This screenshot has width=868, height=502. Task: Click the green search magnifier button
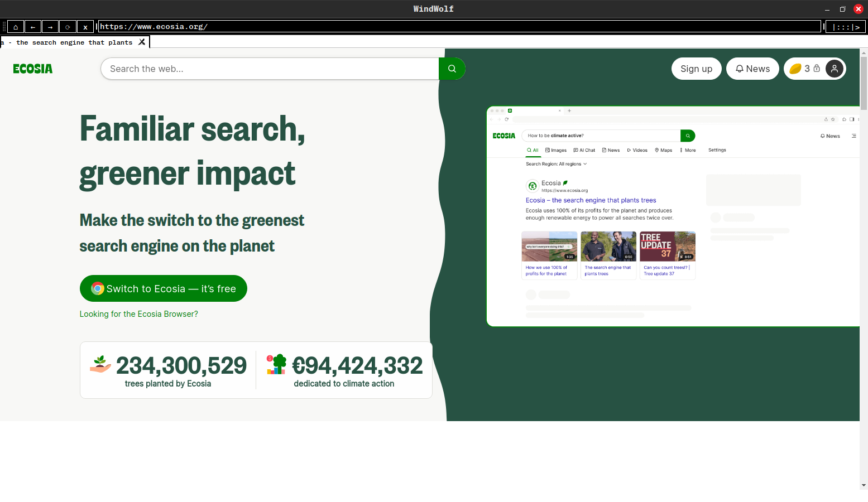tap(452, 69)
